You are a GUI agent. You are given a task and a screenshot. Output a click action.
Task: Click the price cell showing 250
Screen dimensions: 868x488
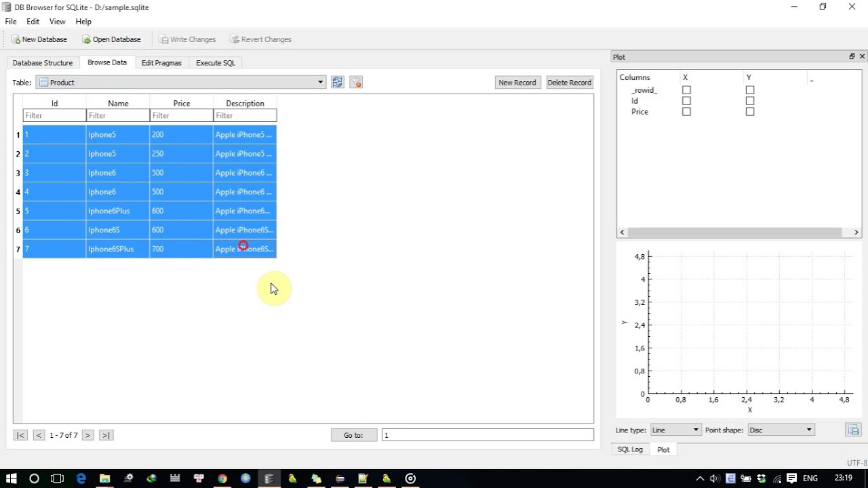pyautogui.click(x=182, y=154)
